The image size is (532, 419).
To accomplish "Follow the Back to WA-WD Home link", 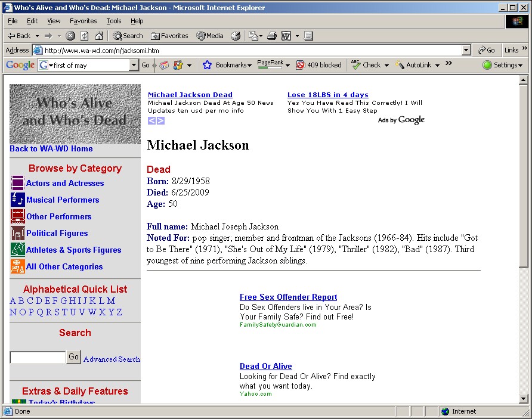I will point(51,148).
